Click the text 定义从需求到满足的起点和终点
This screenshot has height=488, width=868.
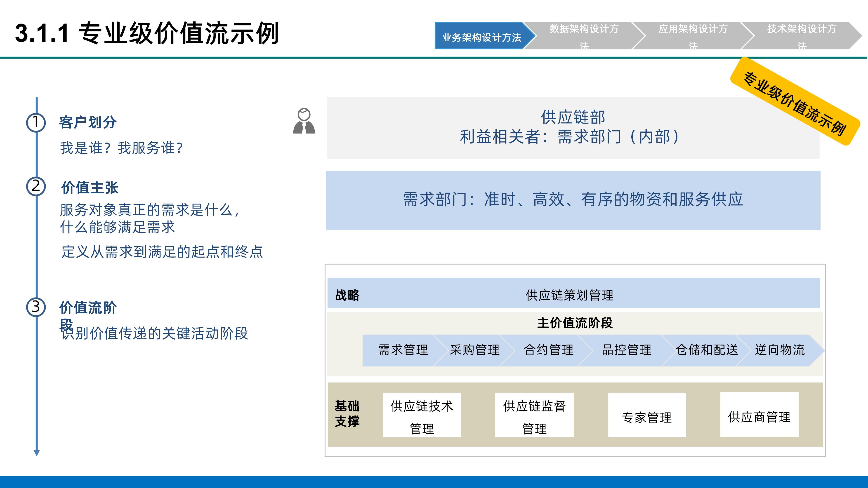[162, 252]
